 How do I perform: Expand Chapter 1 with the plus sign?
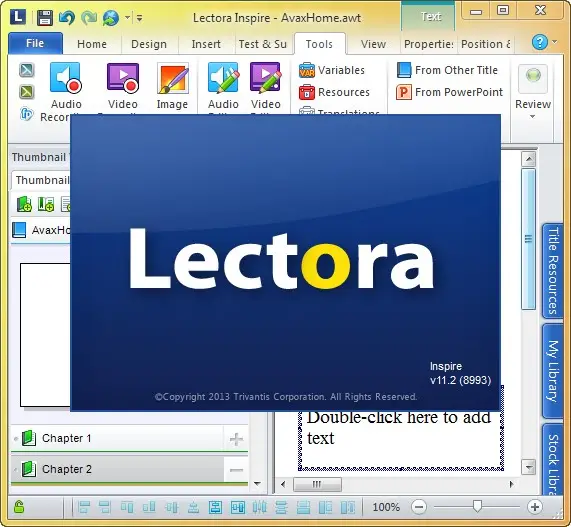pos(236,439)
